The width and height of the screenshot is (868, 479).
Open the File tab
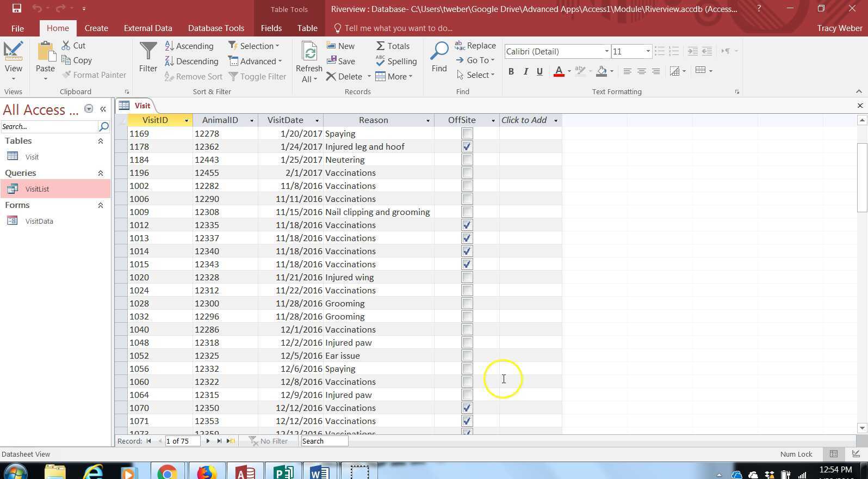click(17, 28)
